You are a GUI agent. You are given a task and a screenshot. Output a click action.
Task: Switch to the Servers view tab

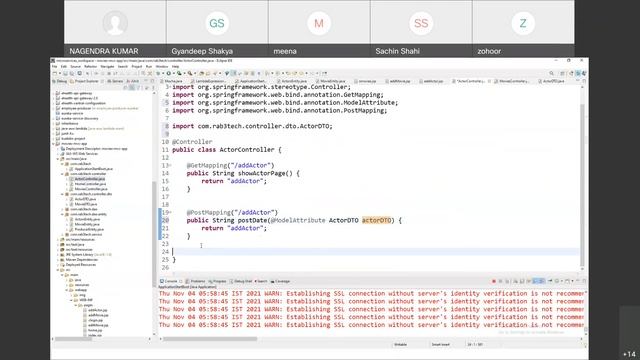pyautogui.click(x=115, y=81)
